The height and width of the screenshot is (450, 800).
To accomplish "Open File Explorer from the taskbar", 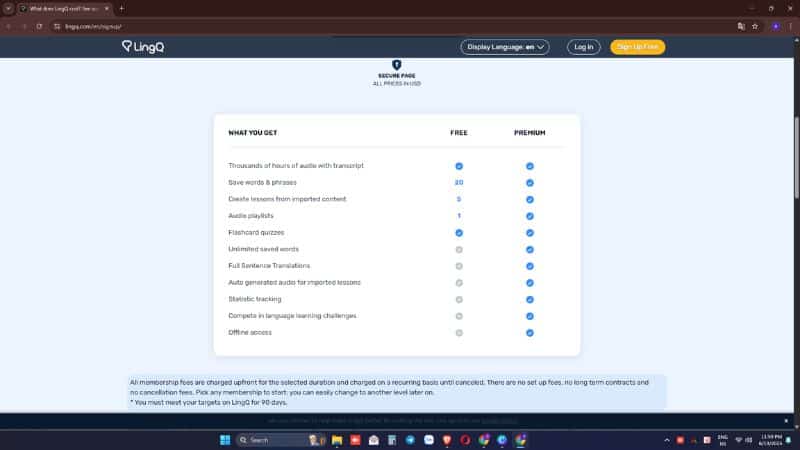I will click(338, 440).
